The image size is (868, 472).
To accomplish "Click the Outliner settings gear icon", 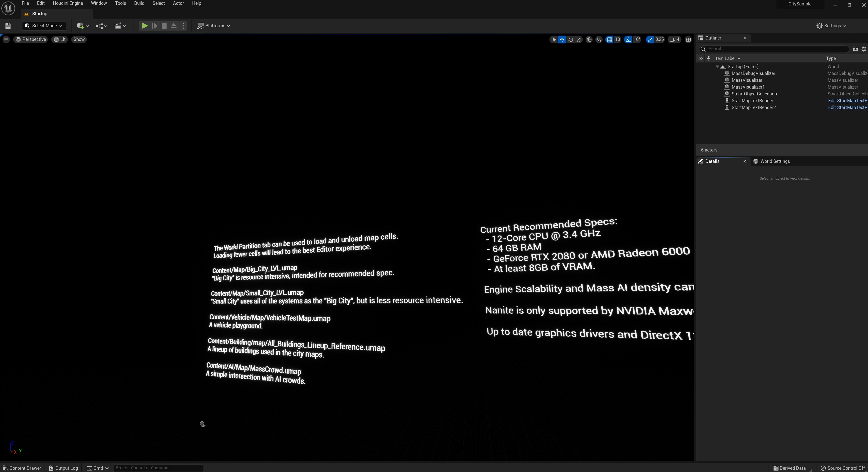I will [x=864, y=49].
